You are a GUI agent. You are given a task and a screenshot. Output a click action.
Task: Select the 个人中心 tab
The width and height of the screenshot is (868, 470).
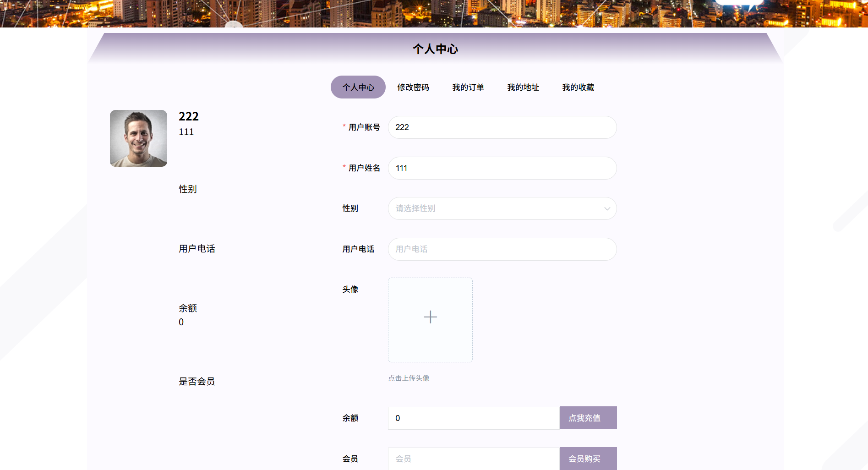click(358, 87)
